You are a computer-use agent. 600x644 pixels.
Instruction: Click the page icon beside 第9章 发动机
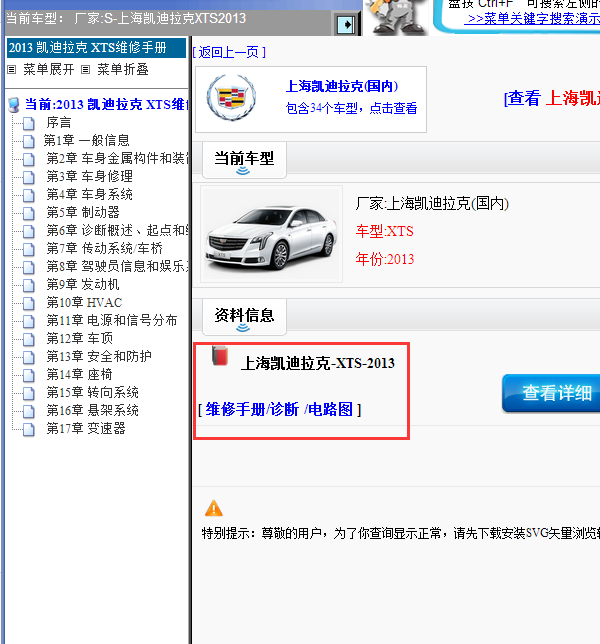tap(28, 285)
